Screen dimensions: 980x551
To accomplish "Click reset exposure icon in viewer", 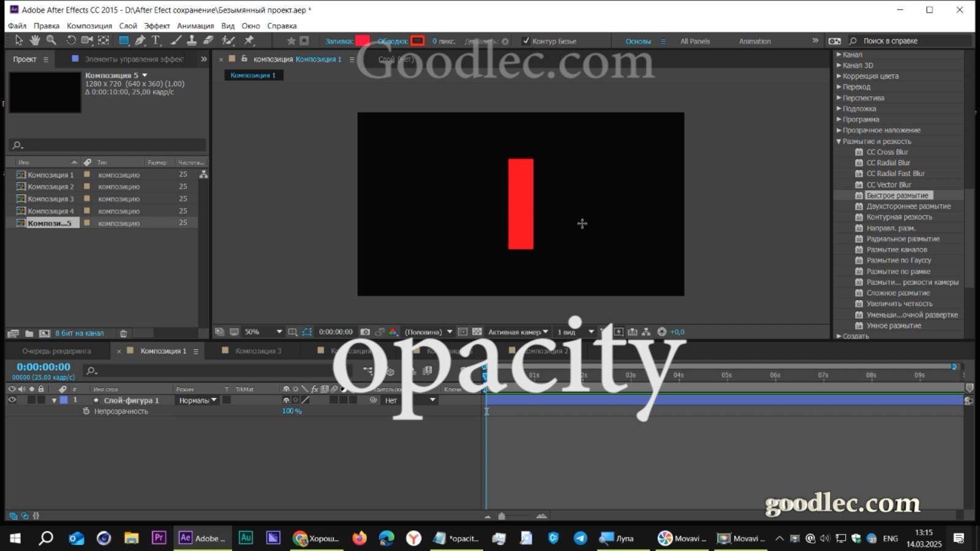I will pos(661,332).
